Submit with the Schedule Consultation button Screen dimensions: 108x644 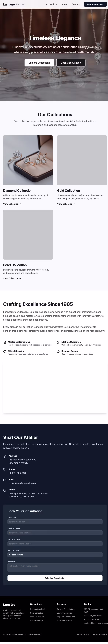[x=55, y=578]
